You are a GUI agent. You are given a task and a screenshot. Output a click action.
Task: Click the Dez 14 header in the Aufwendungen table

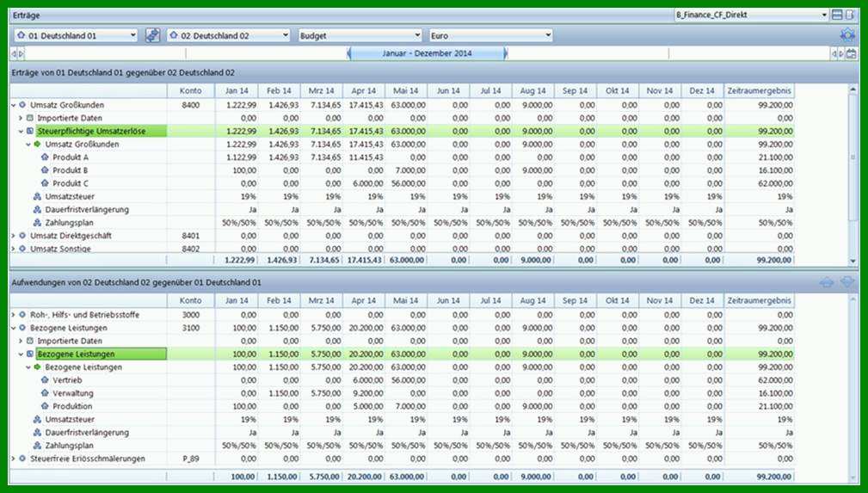pyautogui.click(x=702, y=300)
